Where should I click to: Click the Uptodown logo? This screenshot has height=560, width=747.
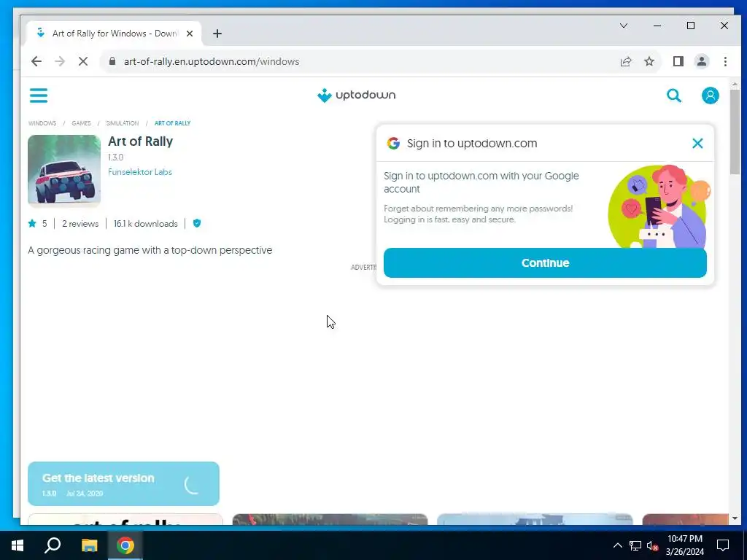tap(356, 96)
